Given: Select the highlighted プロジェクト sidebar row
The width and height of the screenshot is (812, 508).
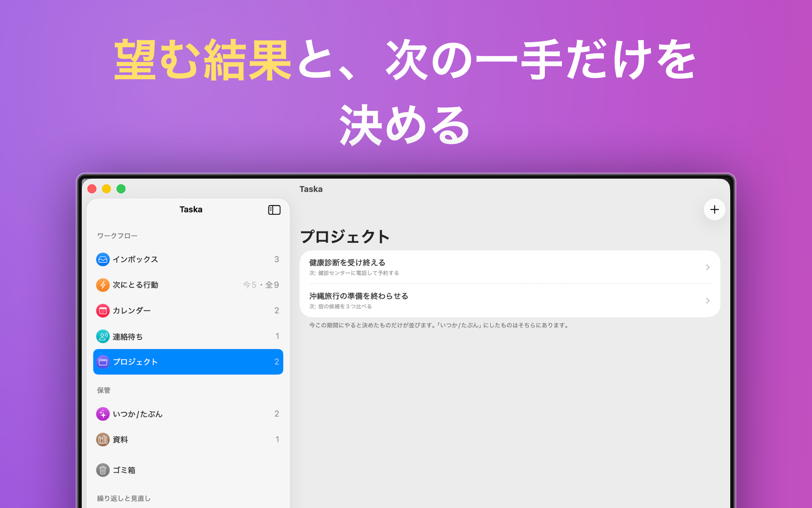Looking at the screenshot, I should click(x=188, y=362).
